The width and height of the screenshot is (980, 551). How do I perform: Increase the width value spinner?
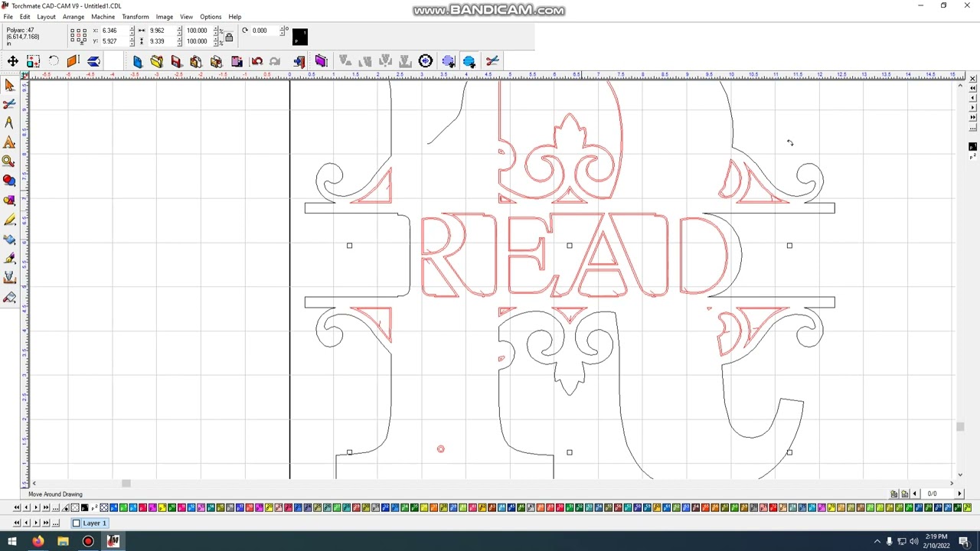click(x=179, y=28)
